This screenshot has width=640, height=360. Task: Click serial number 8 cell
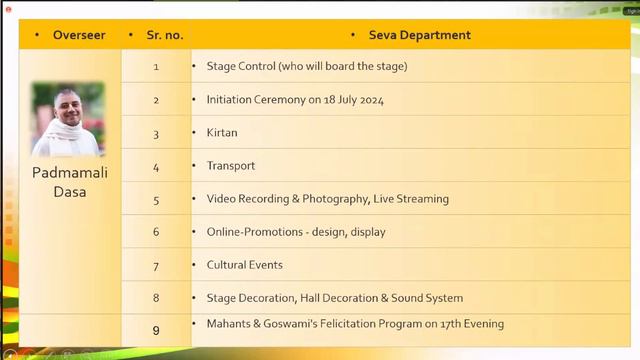[x=156, y=298]
